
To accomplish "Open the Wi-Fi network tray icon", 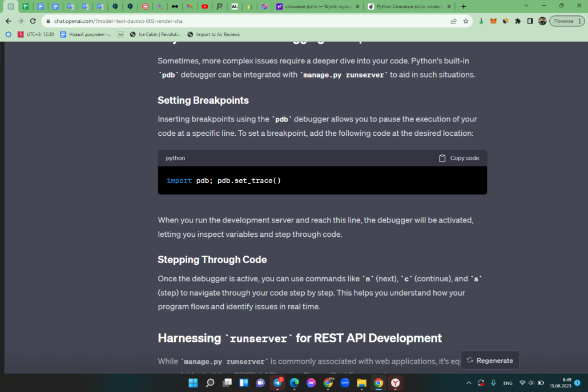I will click(522, 383).
